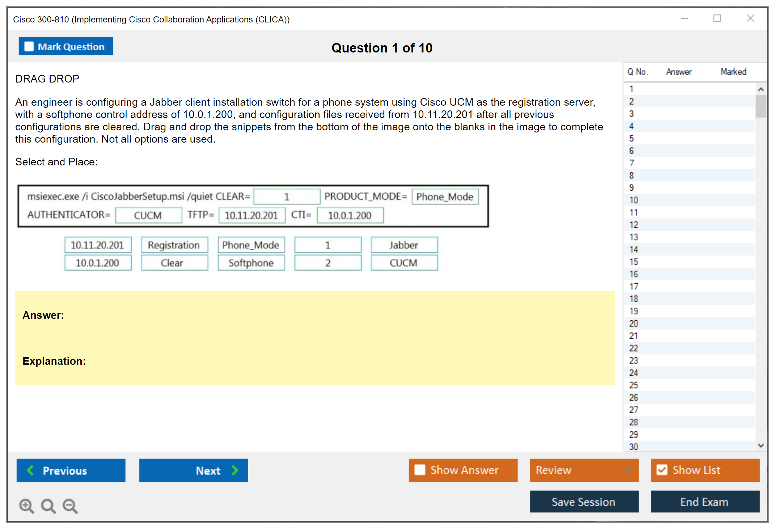The width and height of the screenshot is (778, 532).
Task: Expand the Review dropdown menu
Action: click(x=628, y=470)
